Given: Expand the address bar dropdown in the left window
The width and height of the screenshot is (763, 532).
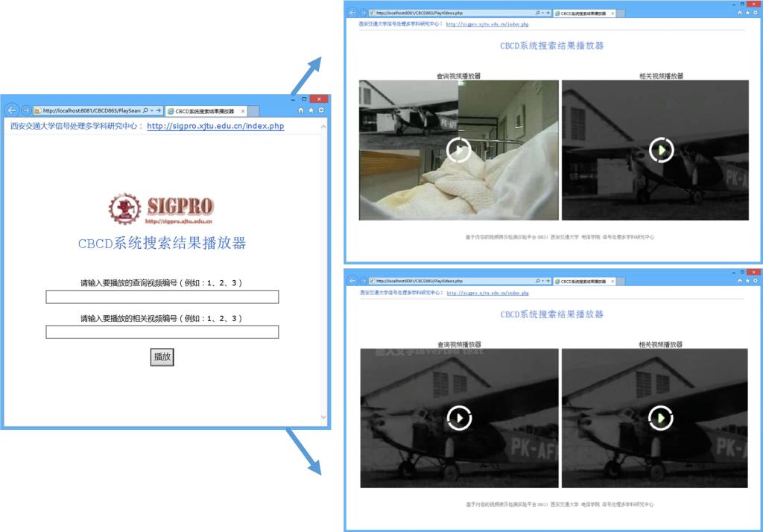Looking at the screenshot, I should pos(152,110).
